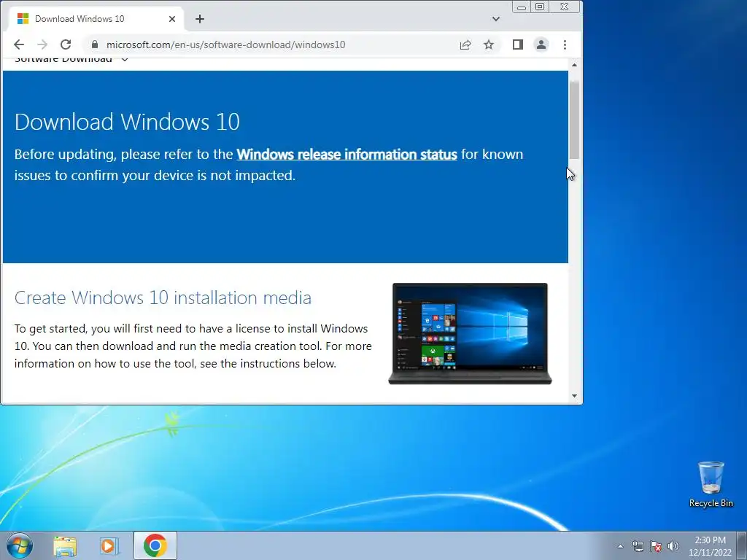Close the Download Windows 10 tab

(172, 19)
